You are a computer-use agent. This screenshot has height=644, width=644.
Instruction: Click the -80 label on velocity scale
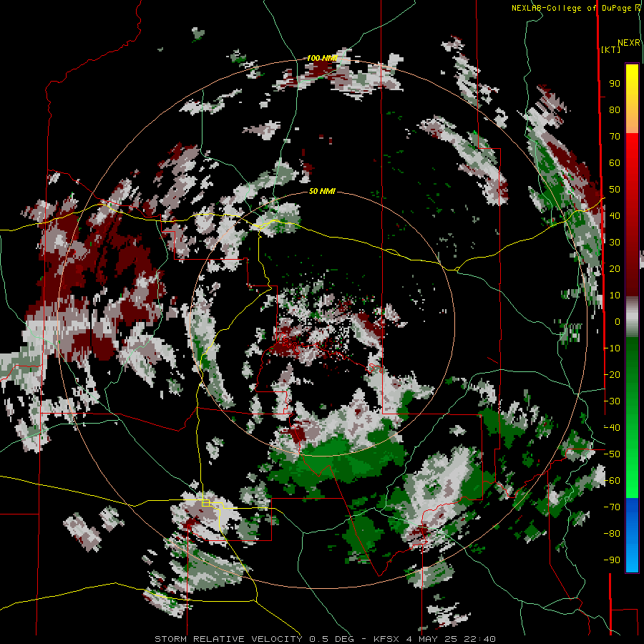click(613, 534)
